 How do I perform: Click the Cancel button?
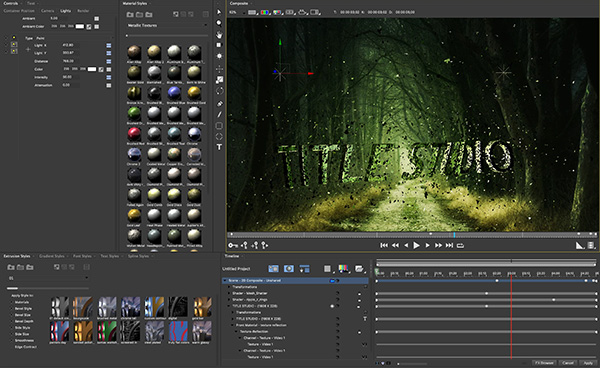(x=568, y=363)
